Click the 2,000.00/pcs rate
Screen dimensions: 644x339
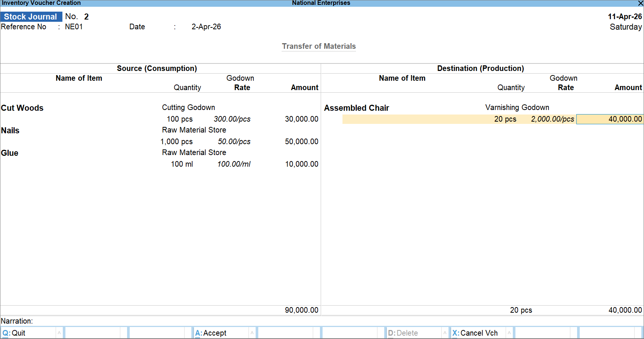click(x=553, y=119)
